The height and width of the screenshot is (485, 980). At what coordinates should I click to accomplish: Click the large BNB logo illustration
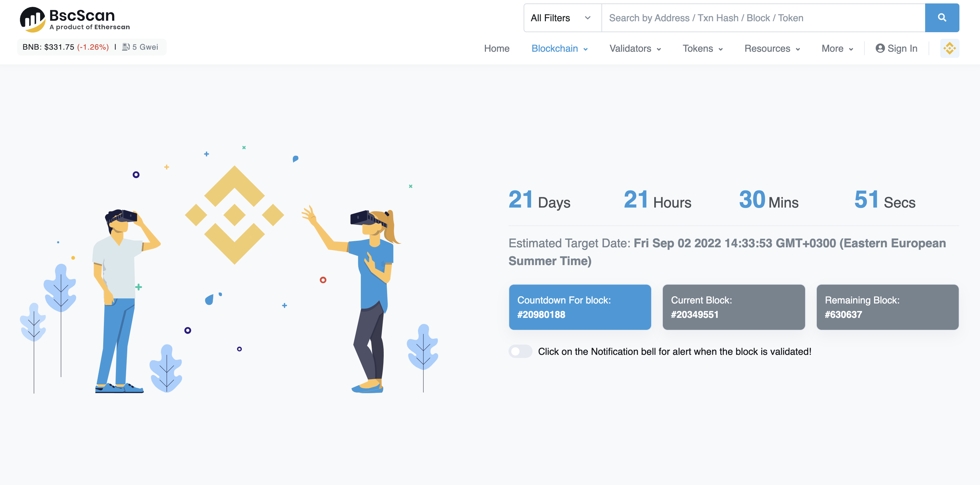tap(234, 215)
